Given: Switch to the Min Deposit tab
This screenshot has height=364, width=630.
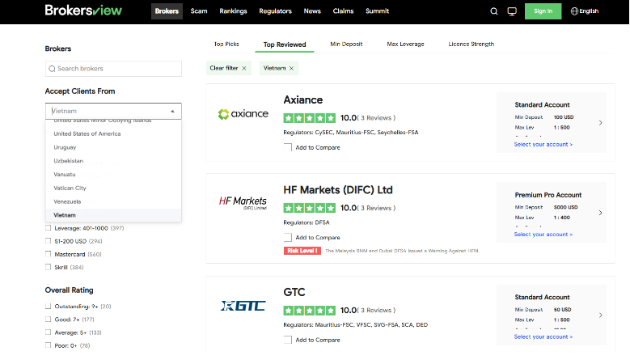Looking at the screenshot, I should click(346, 44).
